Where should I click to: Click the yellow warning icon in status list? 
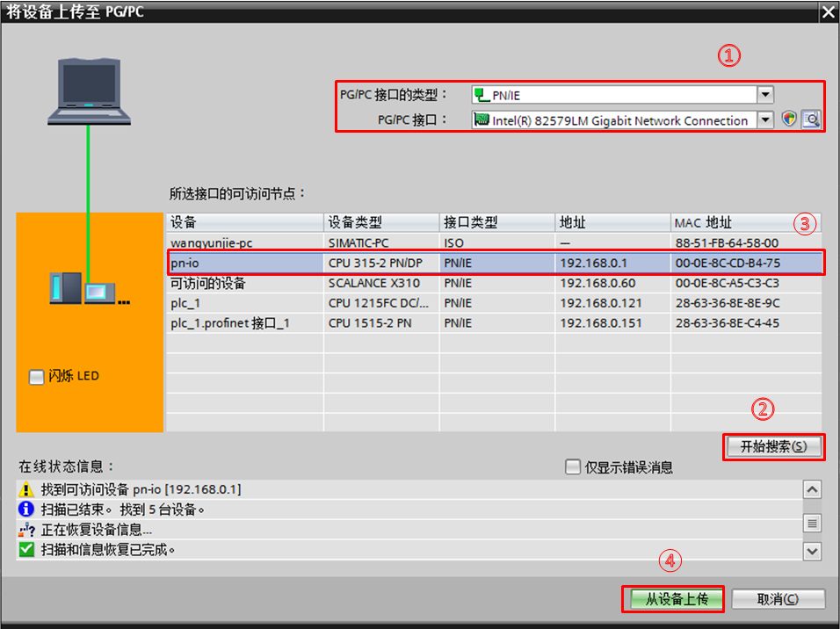(26, 489)
